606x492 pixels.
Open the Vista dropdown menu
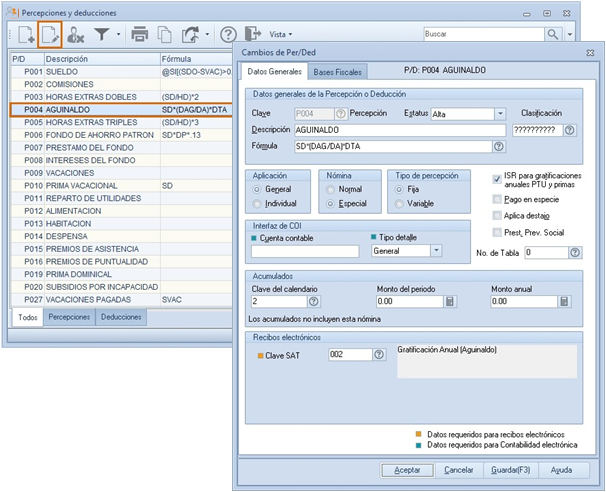[x=281, y=34]
